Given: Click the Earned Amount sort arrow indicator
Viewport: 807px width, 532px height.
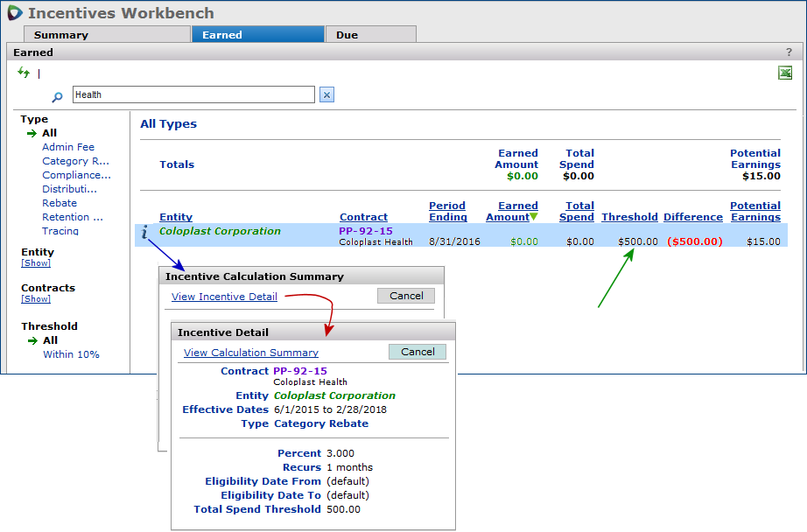Looking at the screenshot, I should (534, 217).
